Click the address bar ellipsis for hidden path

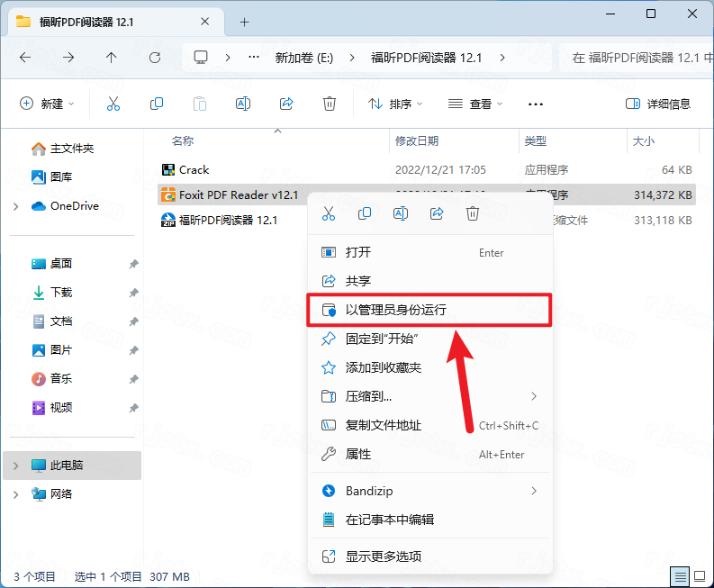coord(254,58)
